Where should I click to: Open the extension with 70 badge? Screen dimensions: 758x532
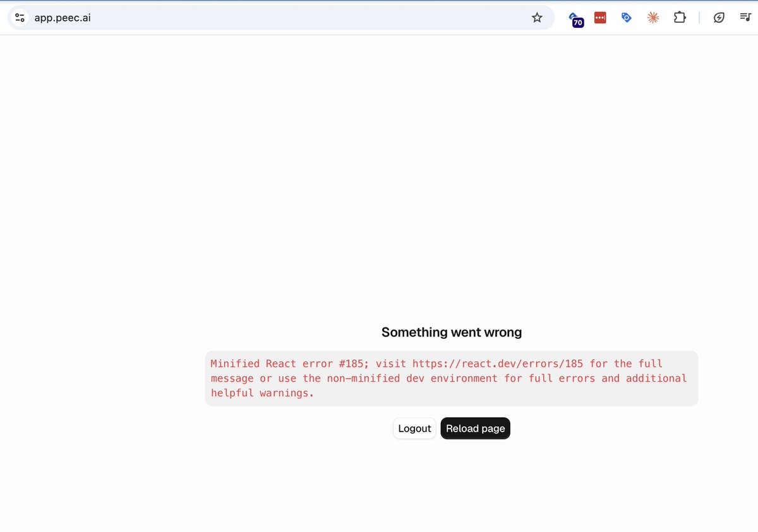[x=575, y=19]
